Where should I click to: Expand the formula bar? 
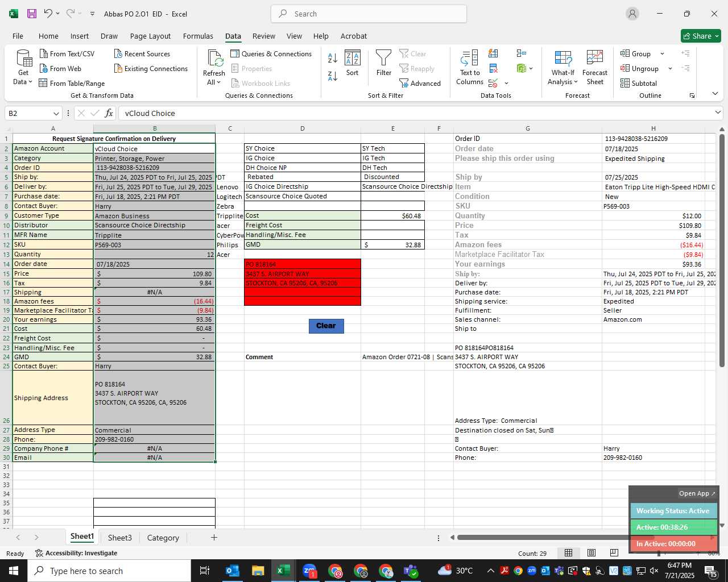tap(718, 113)
